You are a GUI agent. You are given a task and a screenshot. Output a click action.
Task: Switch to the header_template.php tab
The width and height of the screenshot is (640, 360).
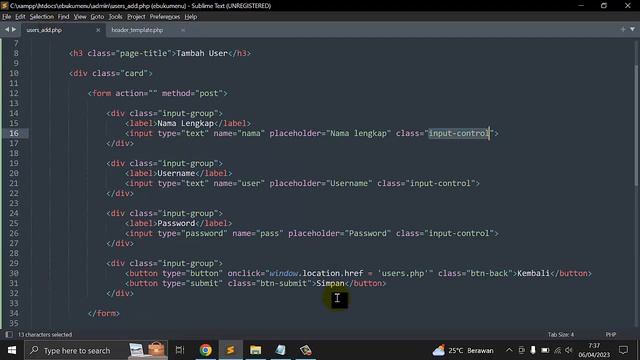pos(137,30)
